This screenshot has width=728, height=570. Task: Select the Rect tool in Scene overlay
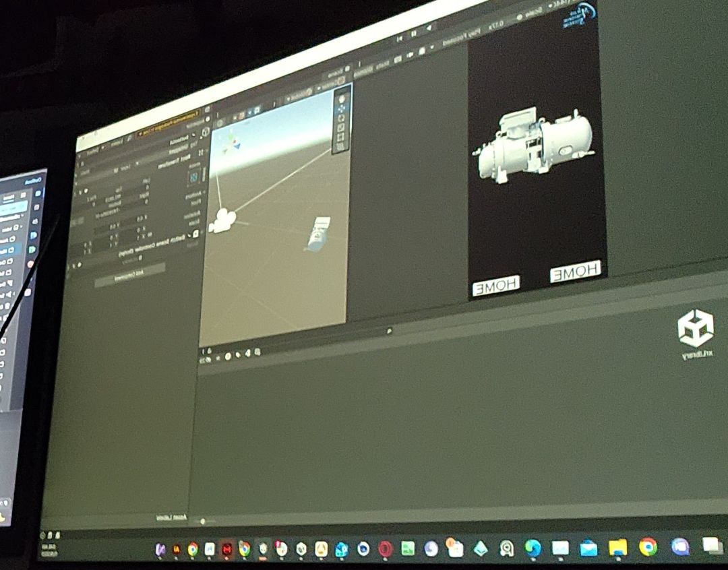(341, 137)
